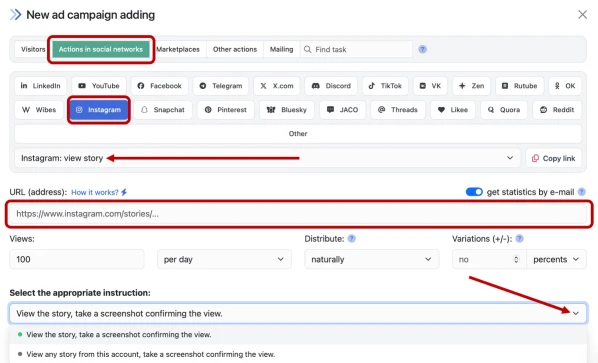The image size is (598, 363).
Task: Select the Snapchat network button
Action: click(163, 110)
